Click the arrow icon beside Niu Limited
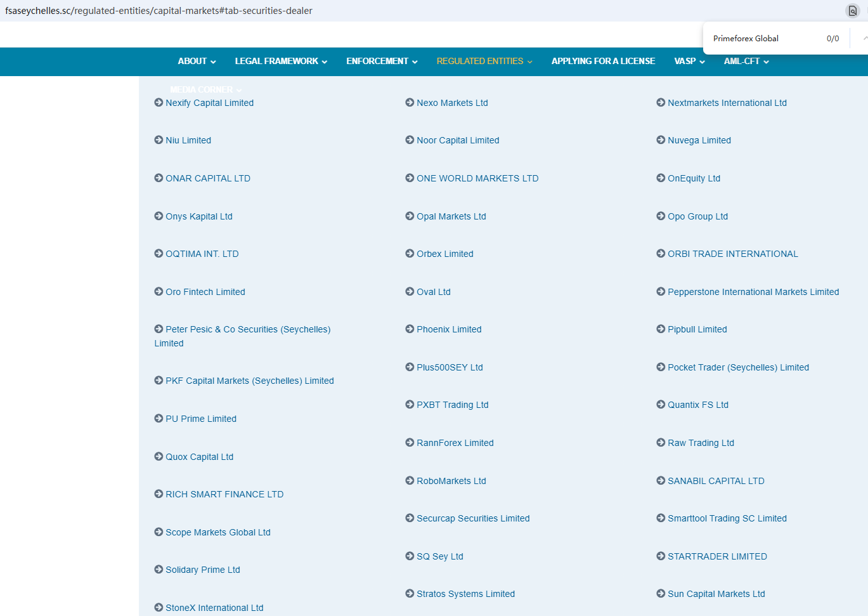This screenshot has height=616, width=868. (159, 140)
